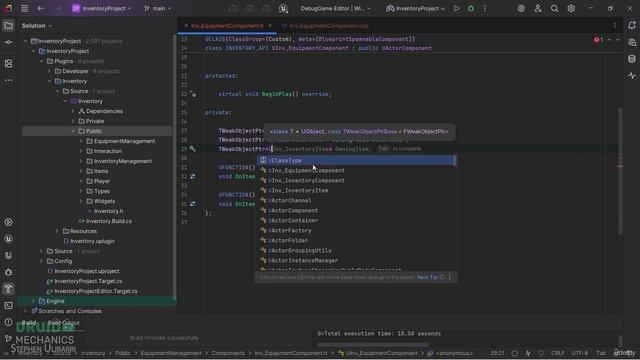Open the Explorer tool window icon

[8, 26]
